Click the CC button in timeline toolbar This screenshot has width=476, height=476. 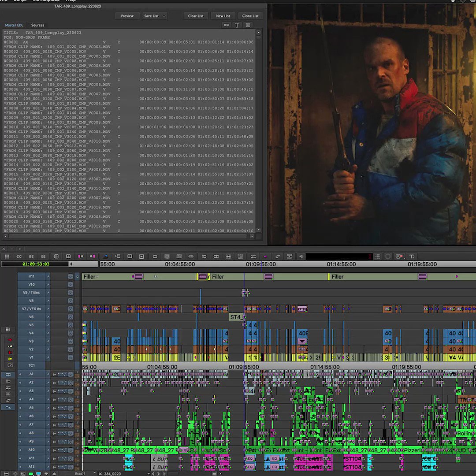(19, 257)
